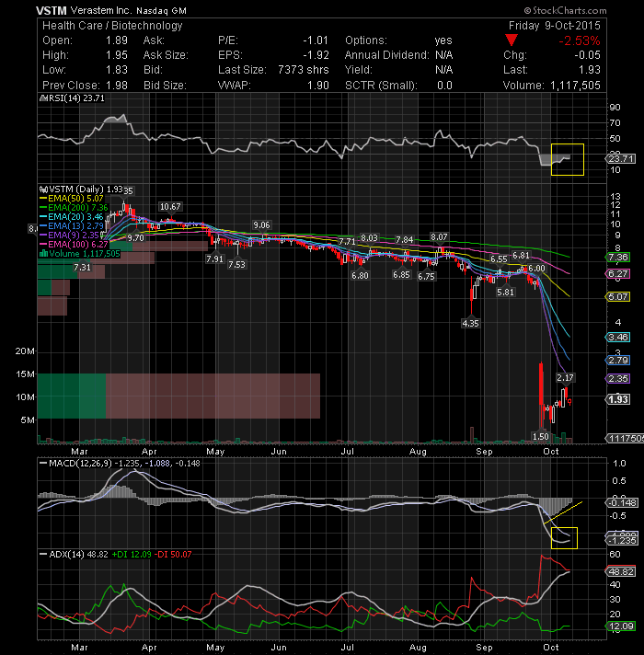Click the 7.91 low price label

(214, 259)
